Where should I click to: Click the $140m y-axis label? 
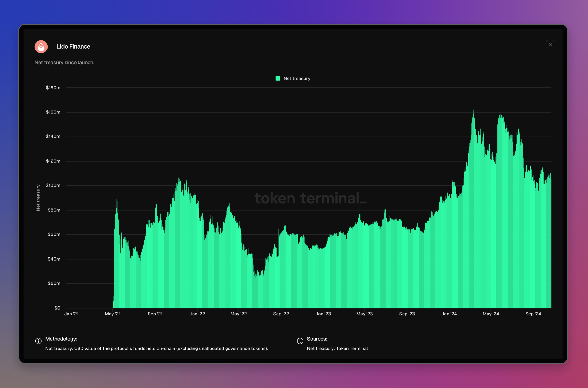click(53, 136)
